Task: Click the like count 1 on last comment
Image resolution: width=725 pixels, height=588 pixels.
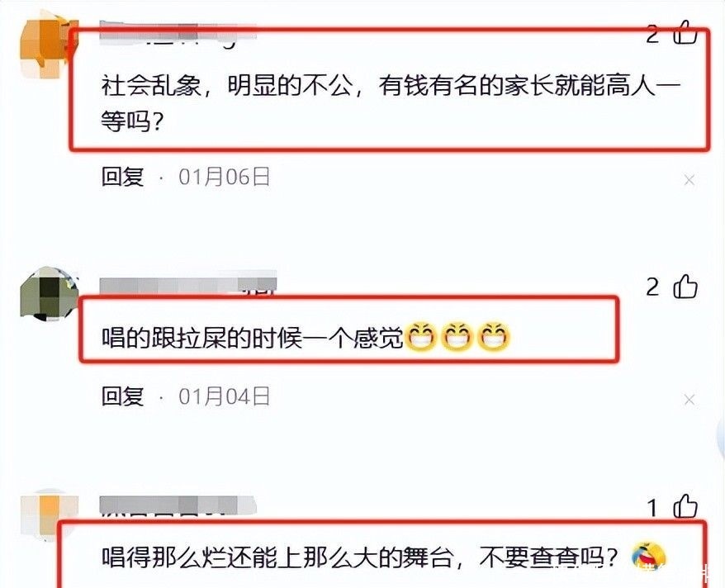Action: 652,508
